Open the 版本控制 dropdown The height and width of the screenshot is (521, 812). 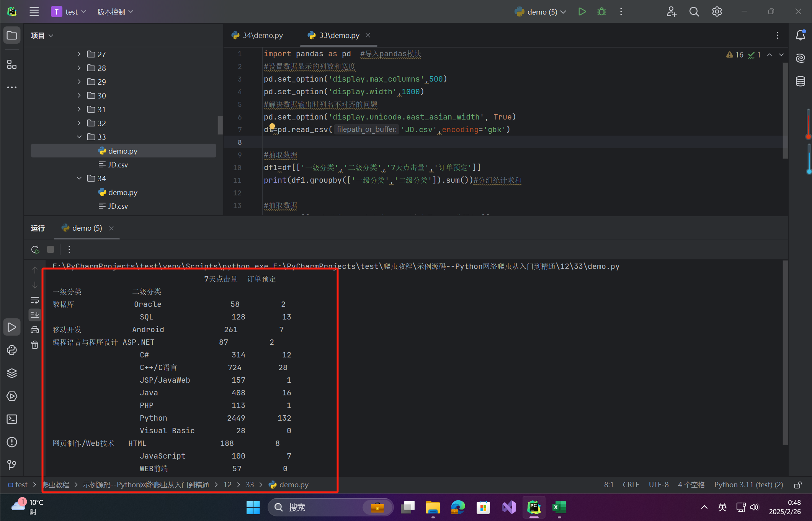point(115,12)
